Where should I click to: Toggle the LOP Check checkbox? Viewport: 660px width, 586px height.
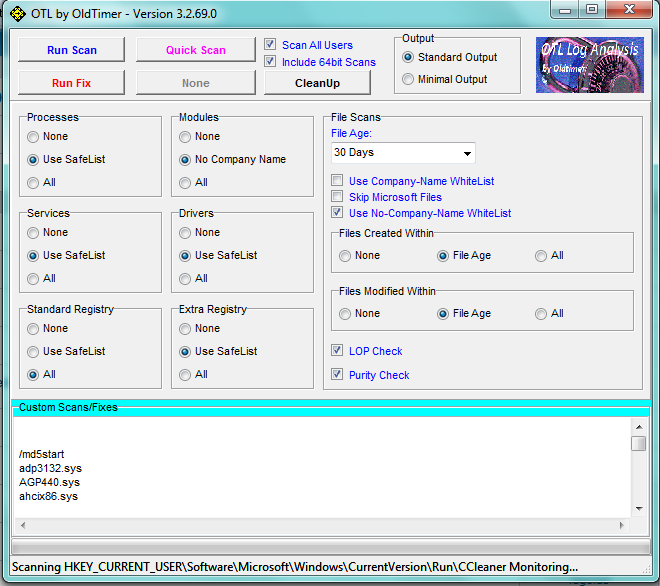tap(337, 350)
